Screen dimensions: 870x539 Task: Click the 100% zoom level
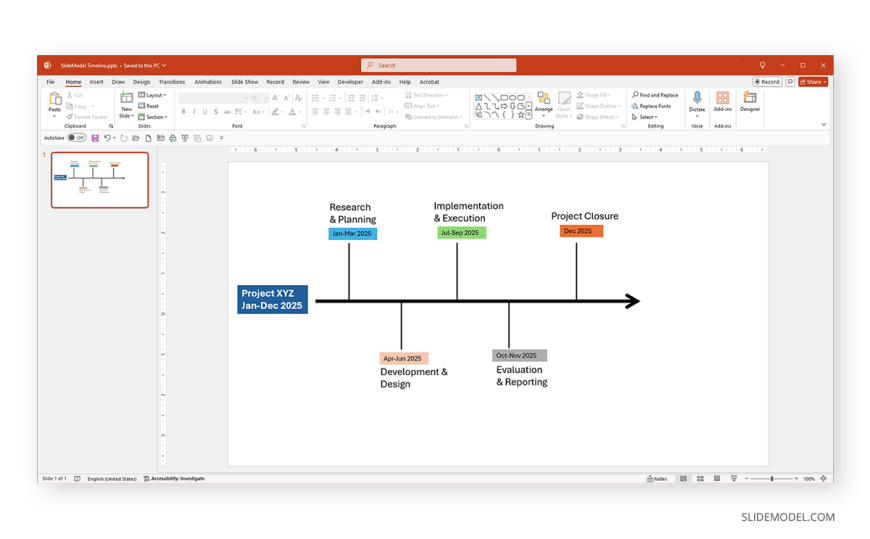[x=809, y=478]
